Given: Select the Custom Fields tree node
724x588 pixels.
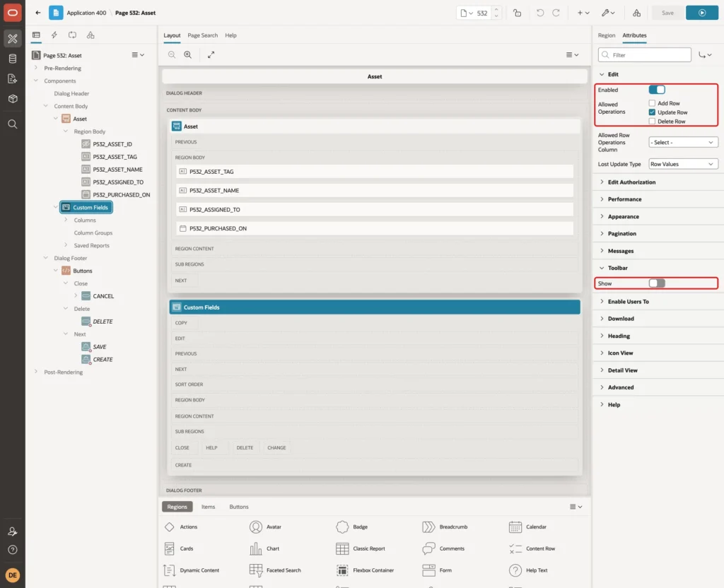Looking at the screenshot, I should [x=86, y=207].
